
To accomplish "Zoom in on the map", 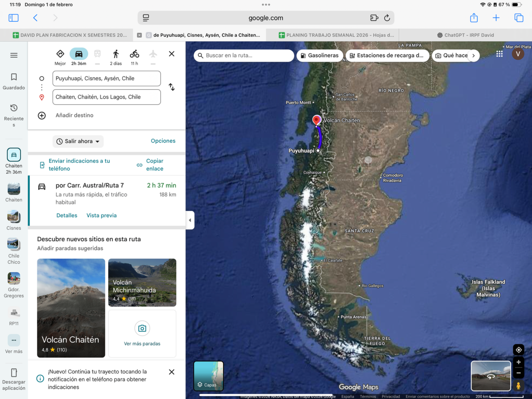I will (518, 362).
